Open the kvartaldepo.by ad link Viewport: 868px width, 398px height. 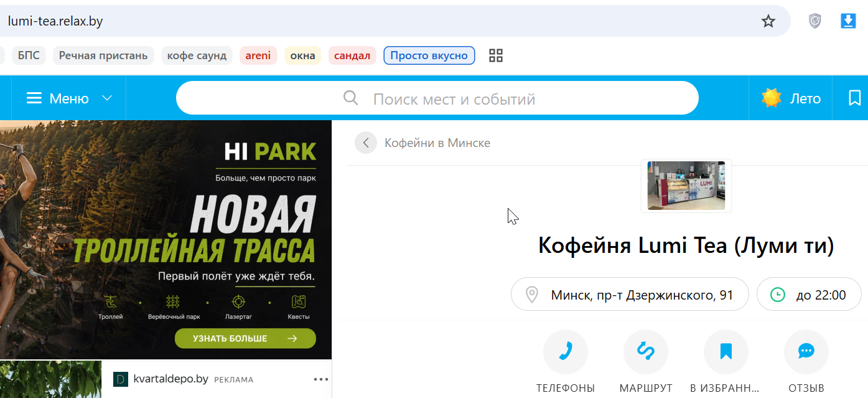point(171,379)
